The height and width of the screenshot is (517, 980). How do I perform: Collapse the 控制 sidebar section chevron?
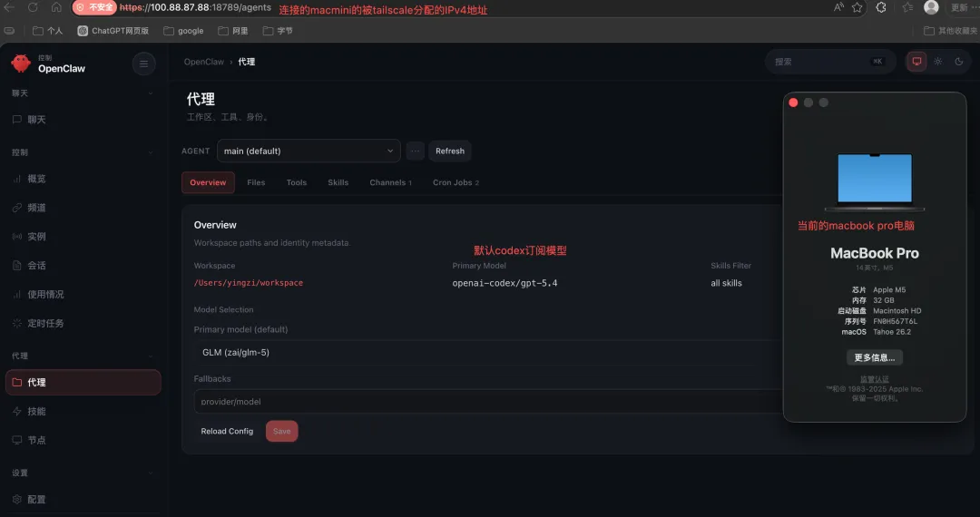pos(150,152)
